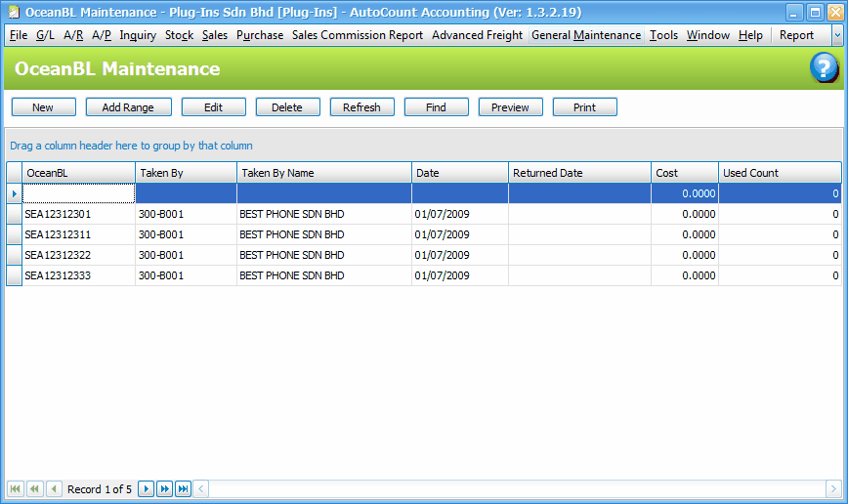This screenshot has width=848, height=504.
Task: Open the Advanced Freight menu
Action: point(477,35)
